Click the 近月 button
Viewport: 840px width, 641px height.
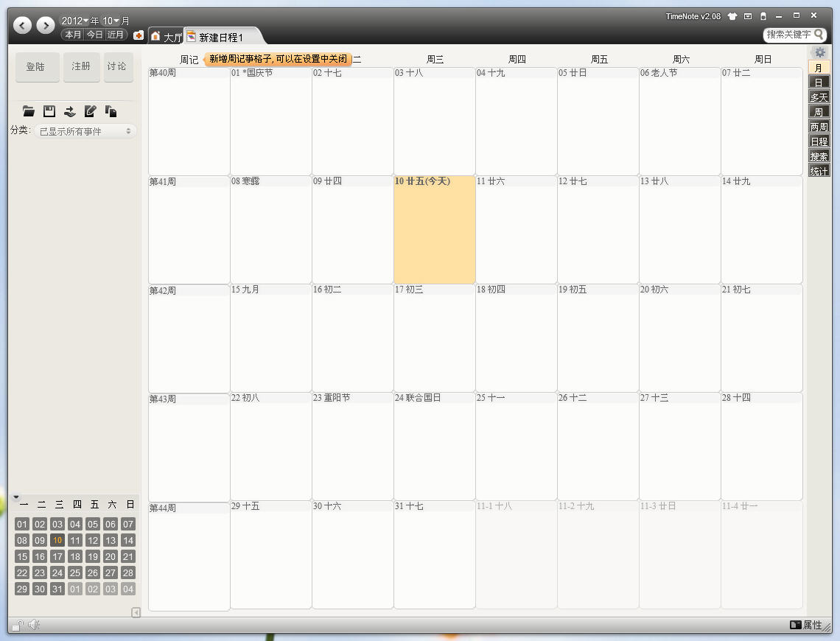point(115,35)
